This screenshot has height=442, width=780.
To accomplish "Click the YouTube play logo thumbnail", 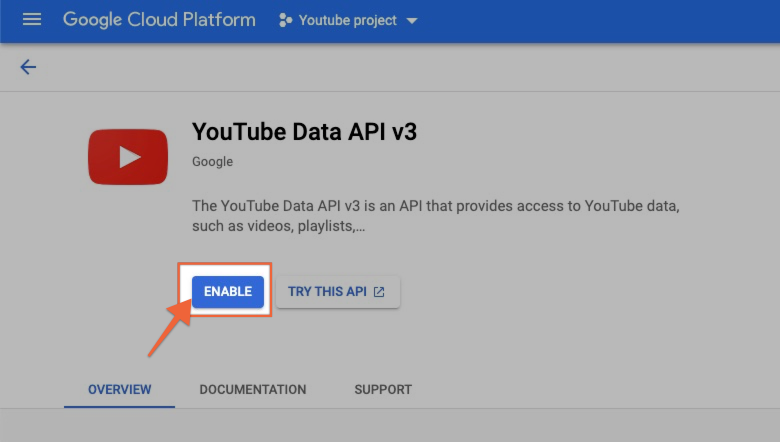I will pyautogui.click(x=128, y=157).
